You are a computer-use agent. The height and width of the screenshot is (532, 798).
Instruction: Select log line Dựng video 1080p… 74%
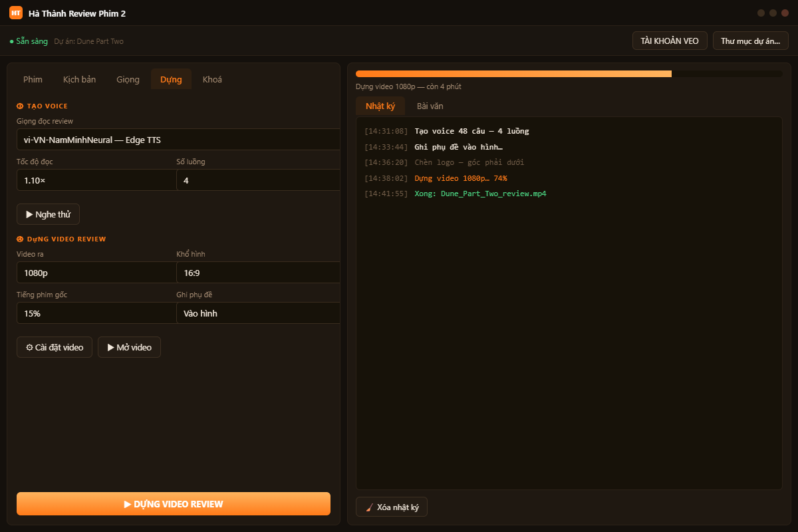coord(461,178)
